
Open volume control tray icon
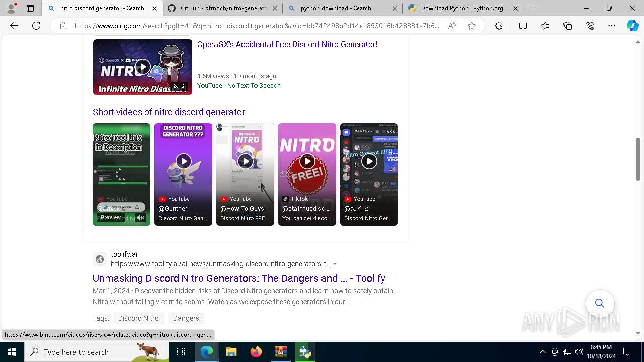[579, 352]
